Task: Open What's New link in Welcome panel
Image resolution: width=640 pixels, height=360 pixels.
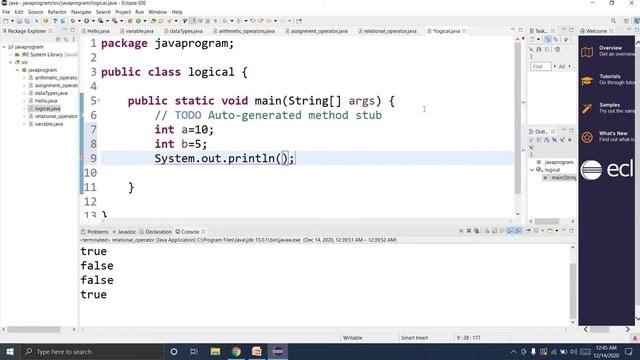Action: (x=613, y=133)
